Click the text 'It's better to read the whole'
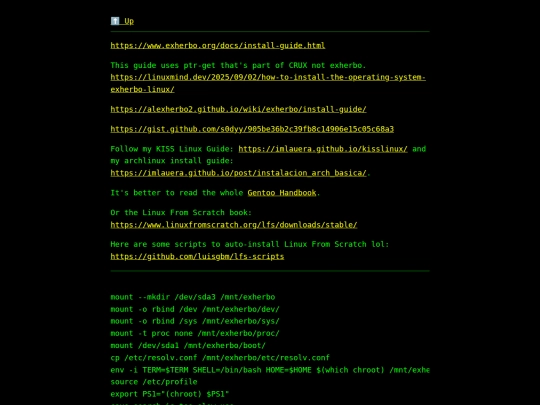 coord(177,193)
